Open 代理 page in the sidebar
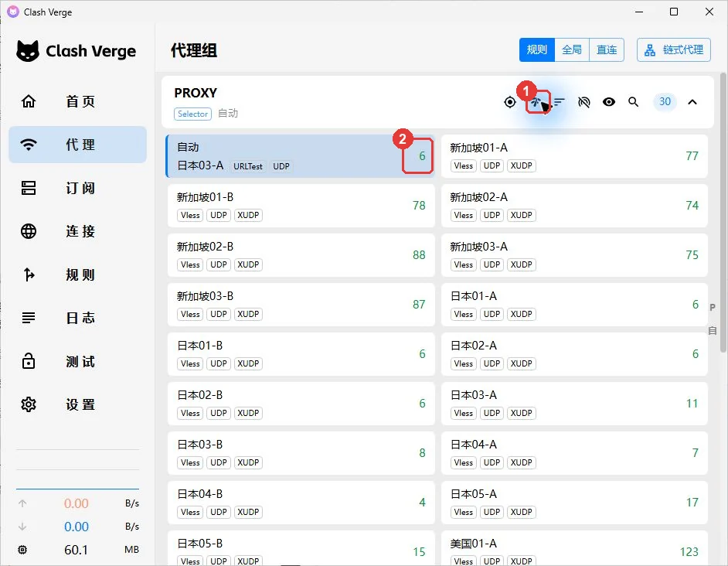Viewport: 728px width, 566px height. pyautogui.click(x=77, y=145)
